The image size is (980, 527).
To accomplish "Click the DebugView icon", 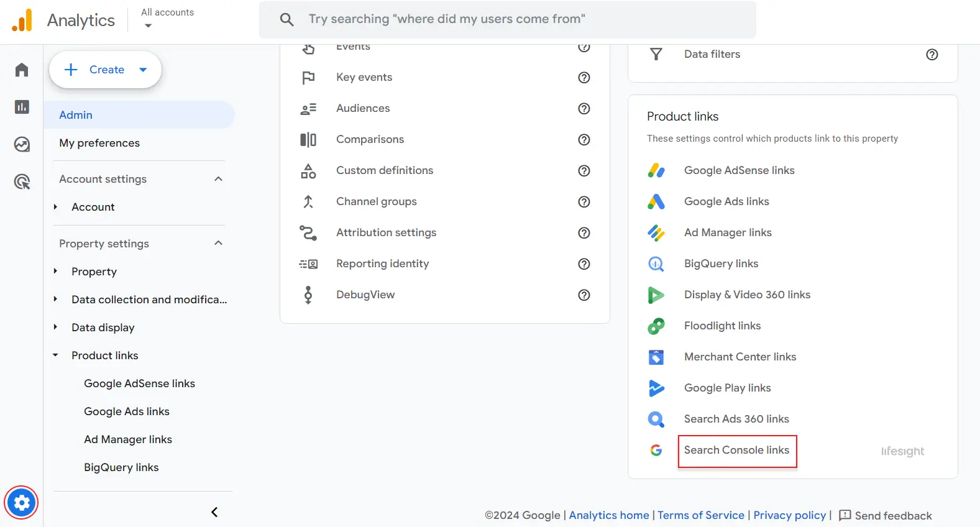I will (x=308, y=295).
